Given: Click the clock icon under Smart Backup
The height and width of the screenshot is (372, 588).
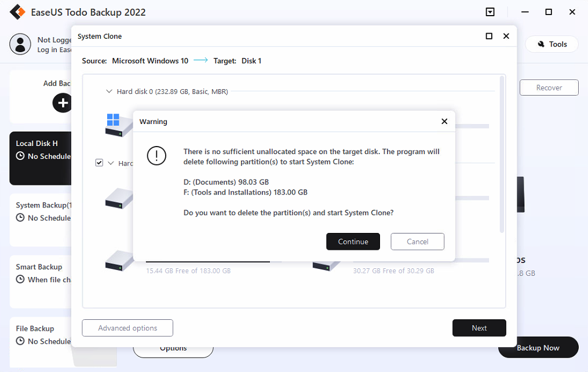Looking at the screenshot, I should tap(20, 279).
